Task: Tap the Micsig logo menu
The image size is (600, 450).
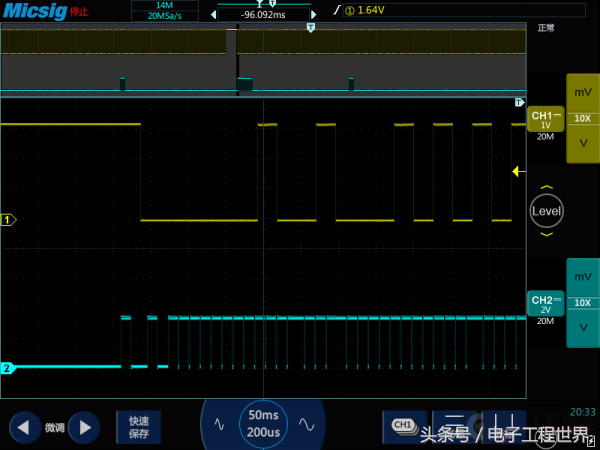Action: click(x=35, y=11)
